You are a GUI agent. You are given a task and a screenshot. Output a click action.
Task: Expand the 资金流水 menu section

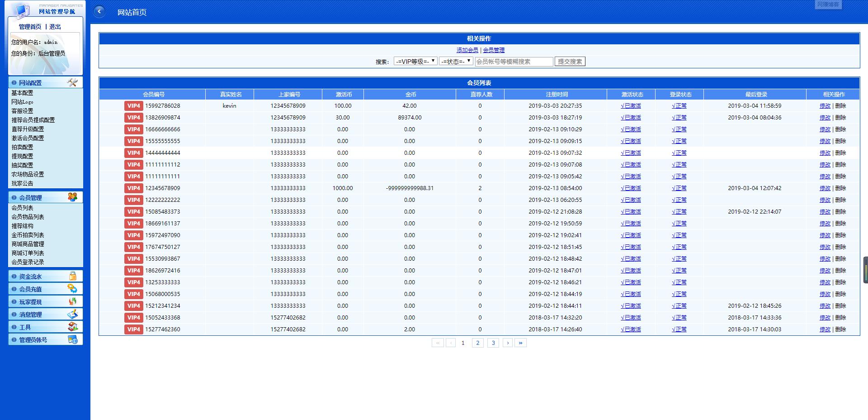[46, 276]
